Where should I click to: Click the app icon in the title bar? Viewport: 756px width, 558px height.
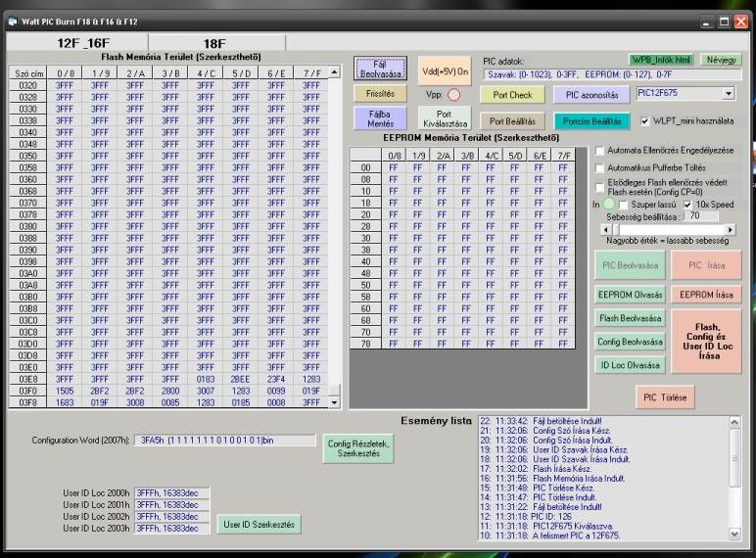12,22
